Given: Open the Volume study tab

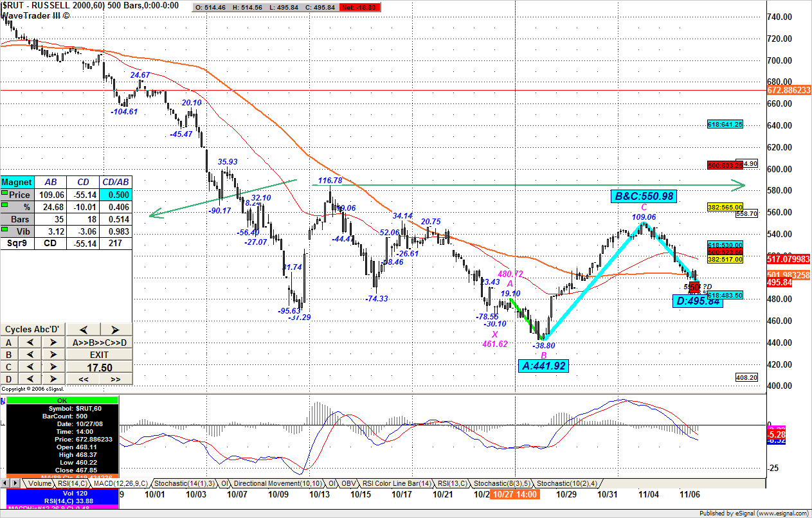Looking at the screenshot, I should [39, 483].
